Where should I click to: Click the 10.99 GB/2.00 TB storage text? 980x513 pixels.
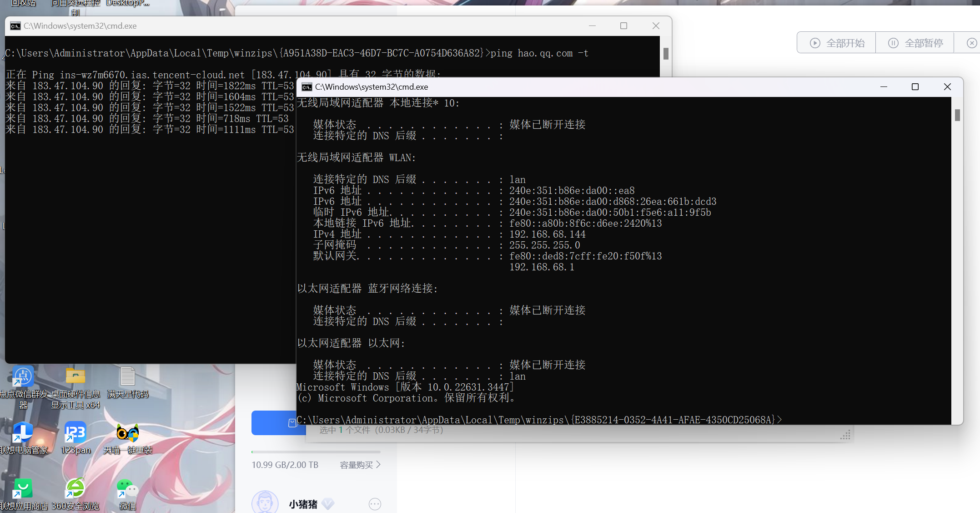coord(285,465)
